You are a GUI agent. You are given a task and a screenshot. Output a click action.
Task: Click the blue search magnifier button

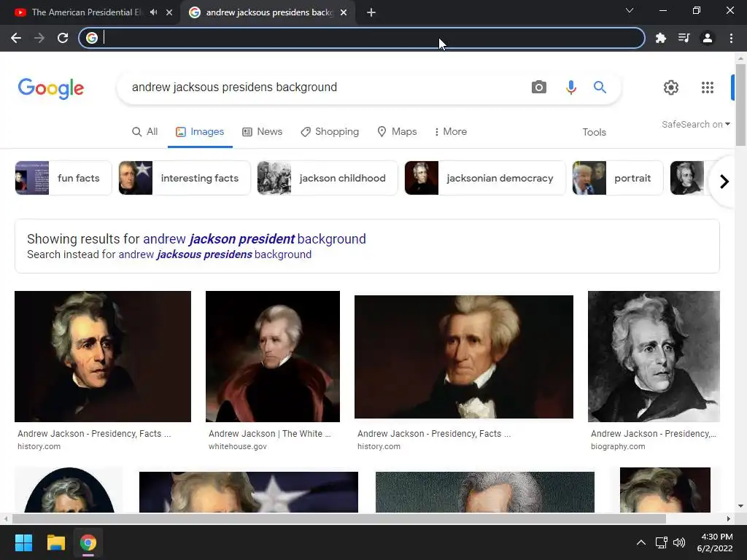pyautogui.click(x=600, y=87)
